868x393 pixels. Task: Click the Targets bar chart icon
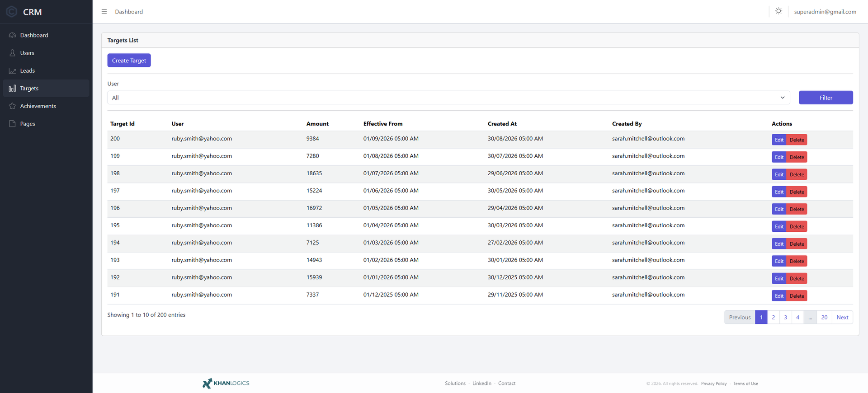(x=12, y=89)
